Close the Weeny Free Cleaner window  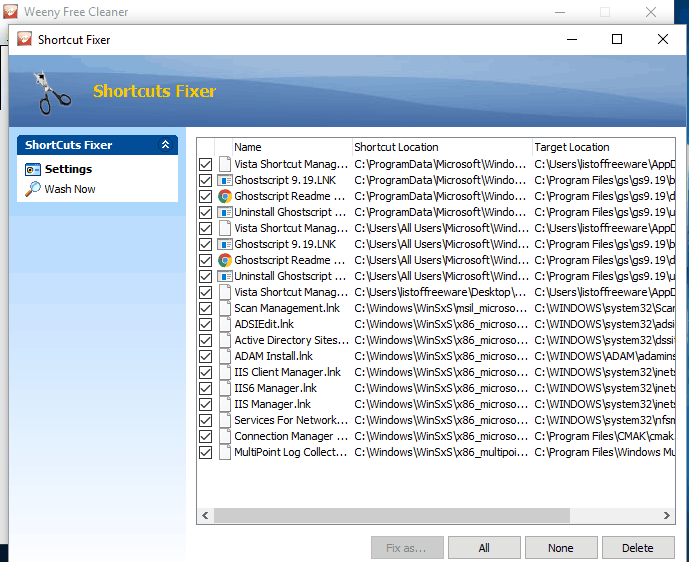pyautogui.click(x=651, y=12)
